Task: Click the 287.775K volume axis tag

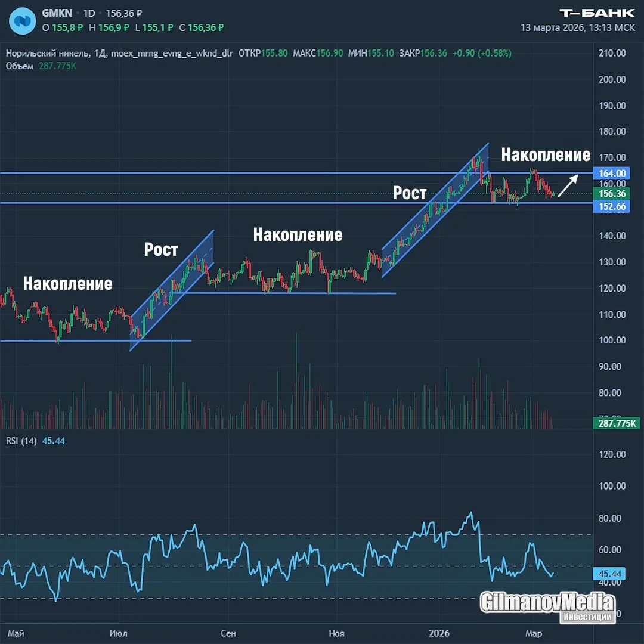Action: click(617, 423)
